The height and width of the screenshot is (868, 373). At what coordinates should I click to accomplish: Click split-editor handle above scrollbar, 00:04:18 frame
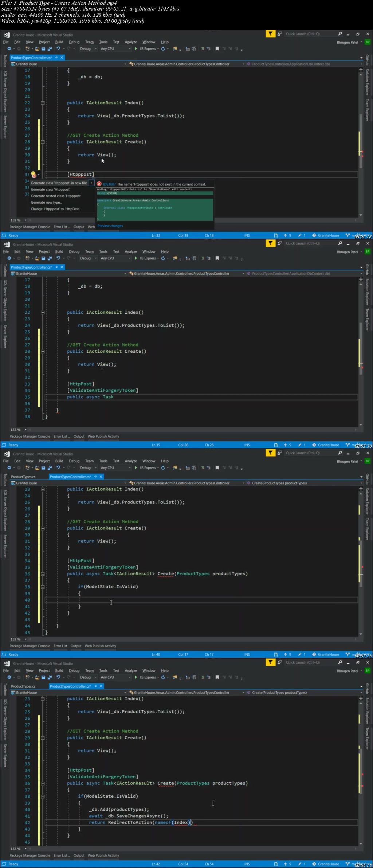[x=361, y=698]
